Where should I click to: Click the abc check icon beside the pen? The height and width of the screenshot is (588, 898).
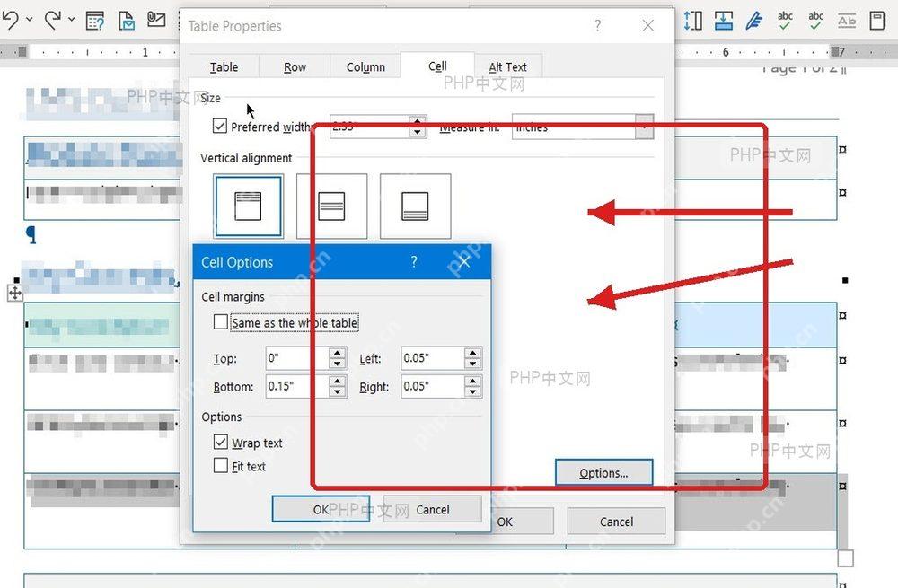785,21
